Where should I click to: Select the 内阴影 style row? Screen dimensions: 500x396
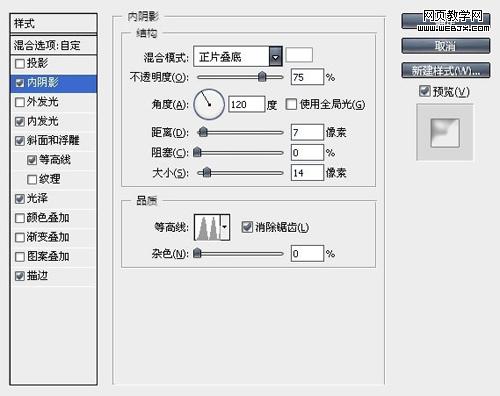(x=54, y=83)
